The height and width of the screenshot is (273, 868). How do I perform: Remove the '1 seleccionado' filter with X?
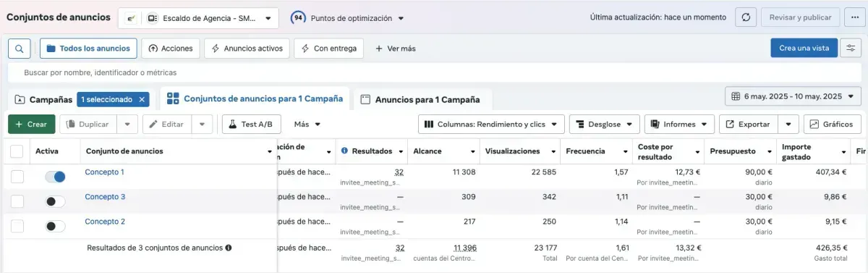(142, 99)
